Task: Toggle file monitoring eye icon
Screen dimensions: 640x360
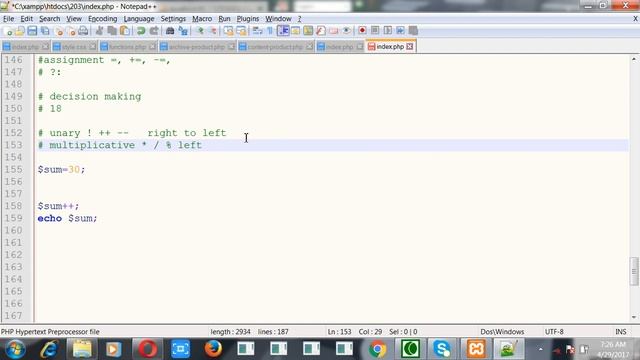Action: pyautogui.click(x=347, y=31)
